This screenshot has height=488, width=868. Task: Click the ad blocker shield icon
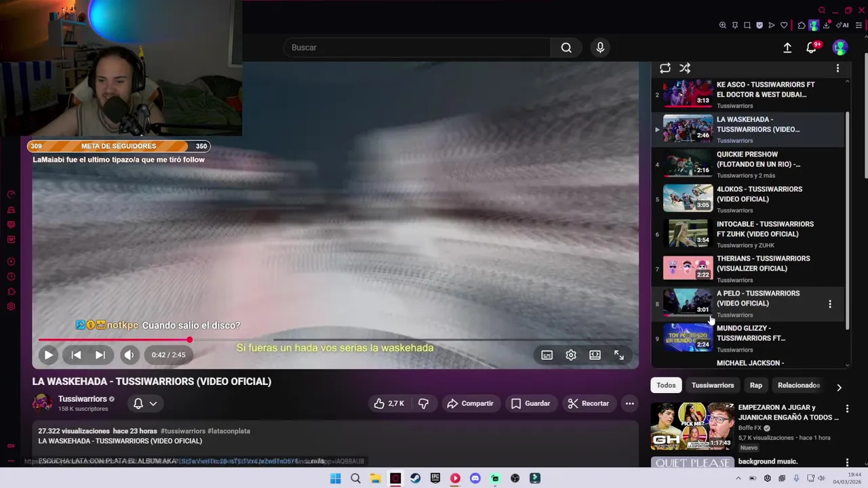pyautogui.click(x=759, y=25)
